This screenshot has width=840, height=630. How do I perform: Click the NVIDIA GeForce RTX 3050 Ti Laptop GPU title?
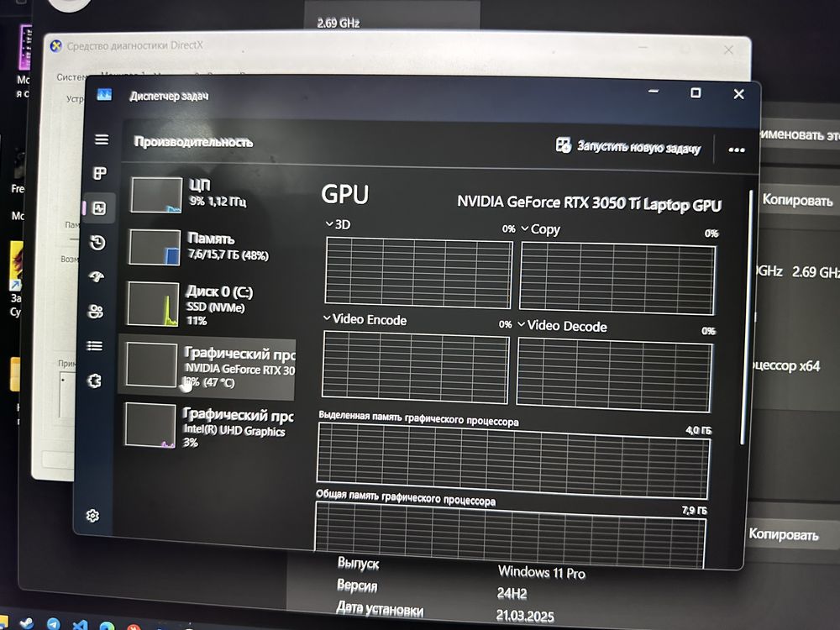tap(589, 203)
